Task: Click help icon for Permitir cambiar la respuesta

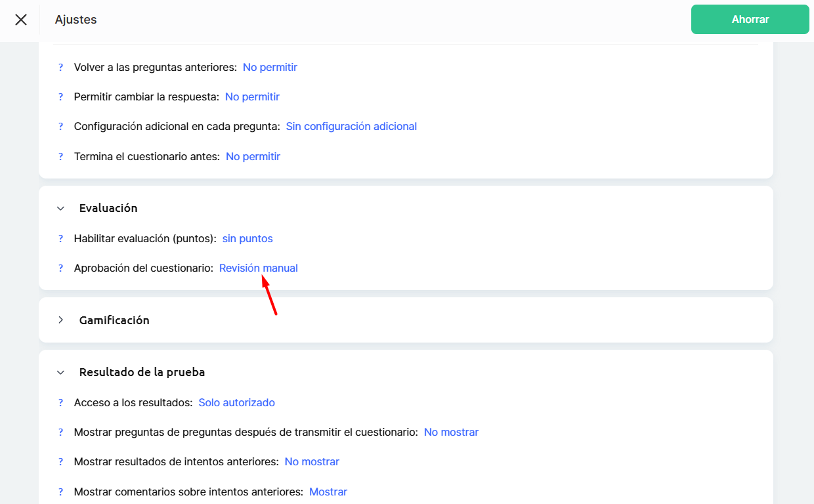Action: 60,96
